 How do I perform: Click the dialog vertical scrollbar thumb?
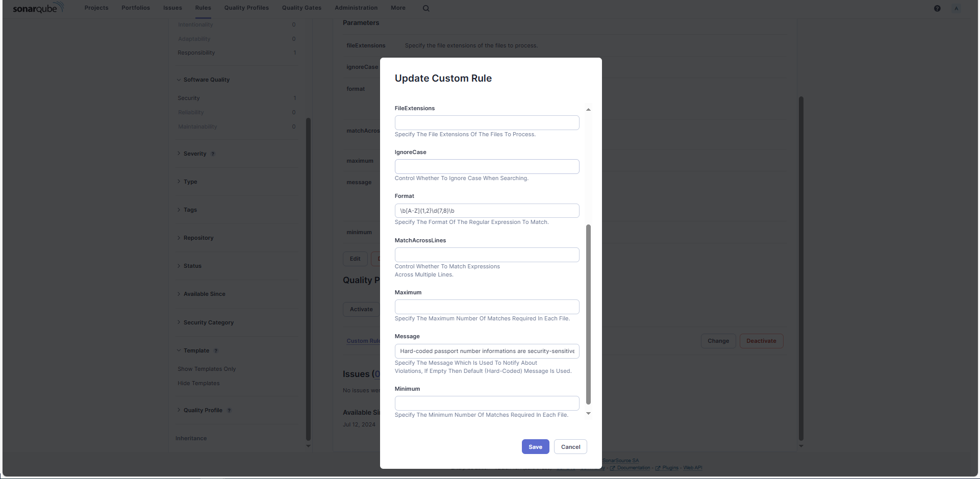coord(588,314)
